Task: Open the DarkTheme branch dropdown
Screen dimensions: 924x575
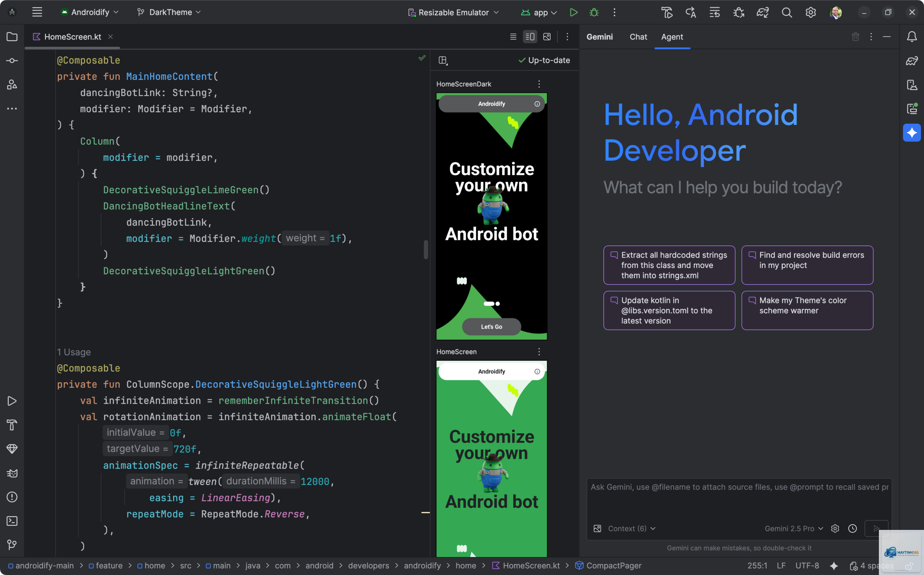Action: point(169,12)
